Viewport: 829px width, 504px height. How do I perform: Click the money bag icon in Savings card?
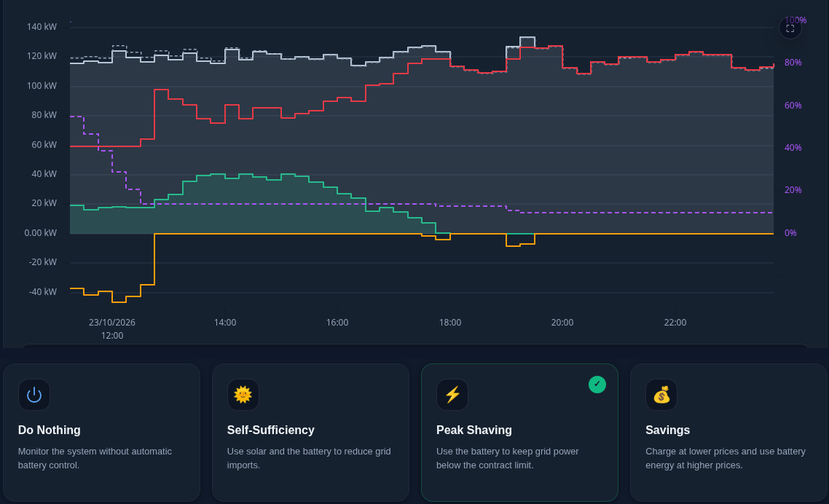(x=661, y=395)
